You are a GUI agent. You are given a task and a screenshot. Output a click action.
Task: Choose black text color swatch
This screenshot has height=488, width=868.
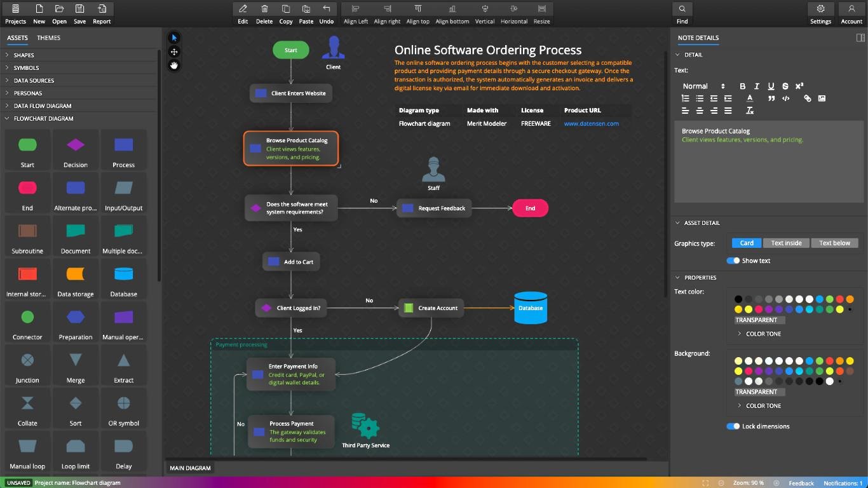click(x=738, y=299)
